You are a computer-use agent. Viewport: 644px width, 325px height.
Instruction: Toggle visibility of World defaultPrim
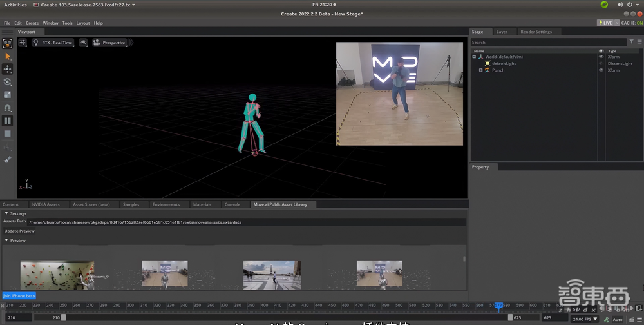(x=601, y=57)
